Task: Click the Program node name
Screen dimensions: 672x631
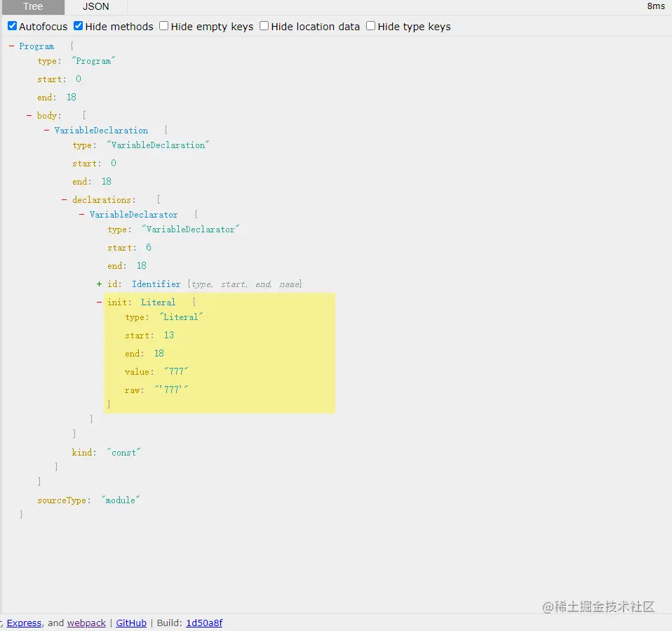Action: point(36,46)
